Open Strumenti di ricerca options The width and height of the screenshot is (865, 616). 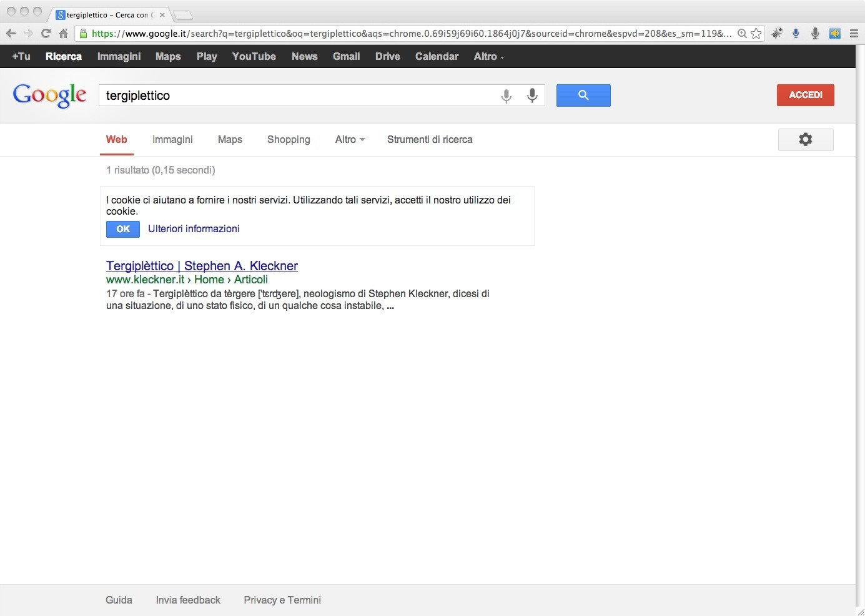tap(430, 140)
